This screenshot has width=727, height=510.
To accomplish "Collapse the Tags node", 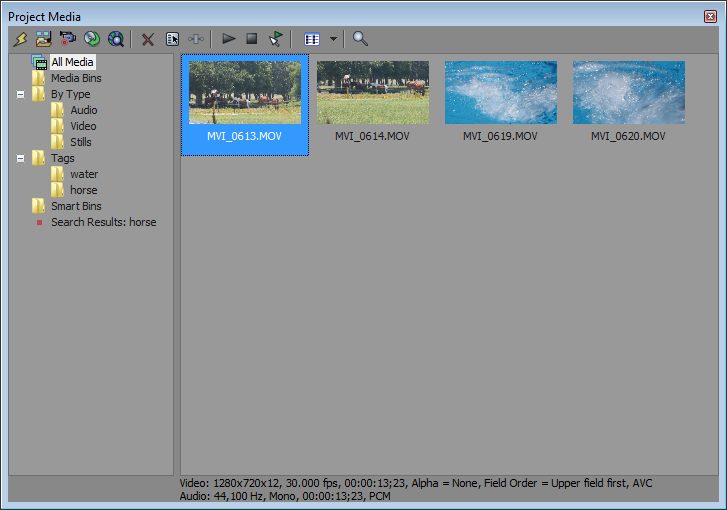I will click(x=20, y=158).
